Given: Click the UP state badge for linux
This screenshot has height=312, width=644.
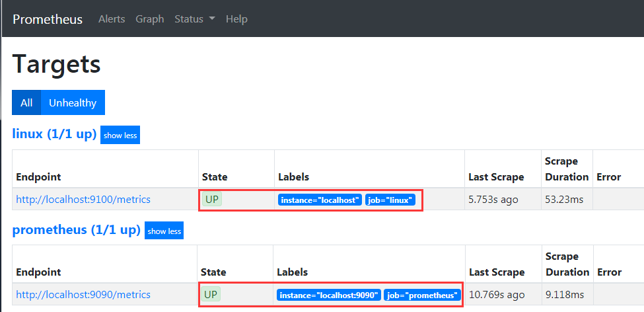Looking at the screenshot, I should [212, 199].
